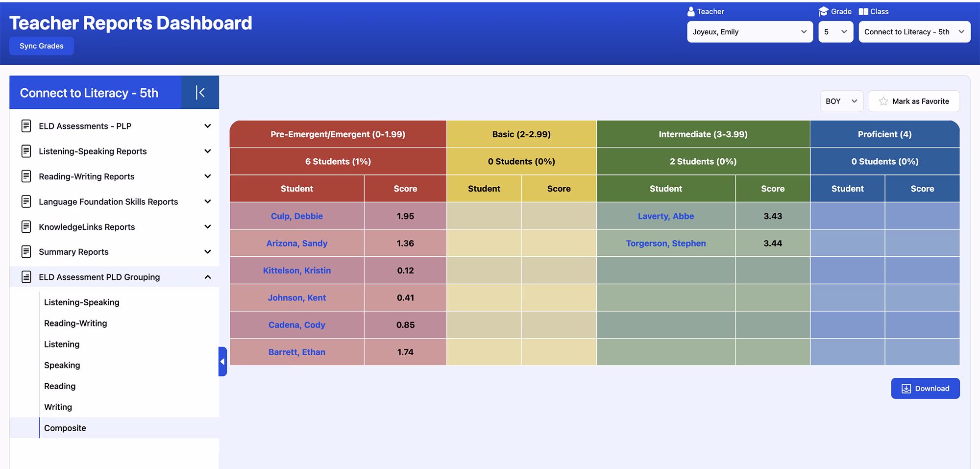Select Listening submenu item

[x=62, y=345]
